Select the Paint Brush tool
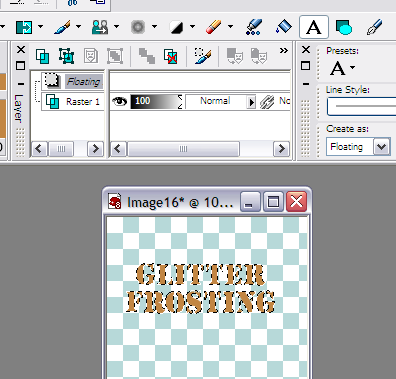This screenshot has width=396, height=379. click(62, 27)
